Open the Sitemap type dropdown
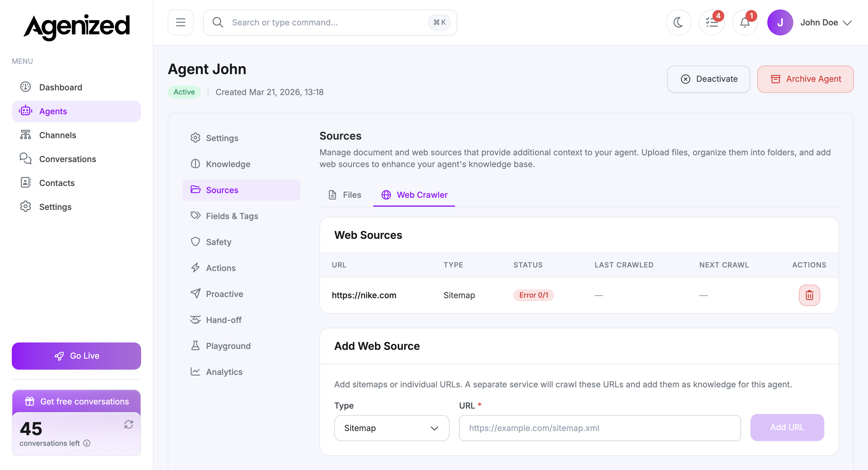The image size is (868, 470). coord(391,428)
